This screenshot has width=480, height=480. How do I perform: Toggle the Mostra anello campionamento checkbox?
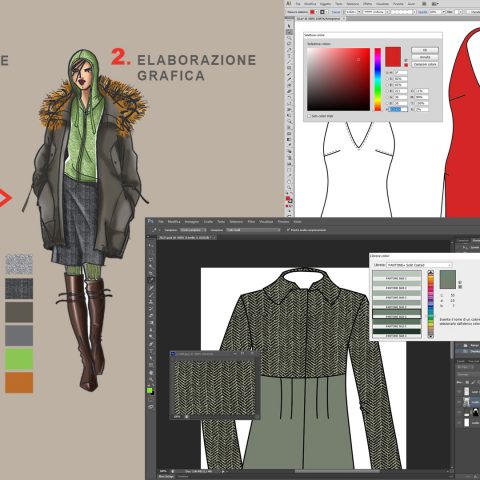point(288,230)
